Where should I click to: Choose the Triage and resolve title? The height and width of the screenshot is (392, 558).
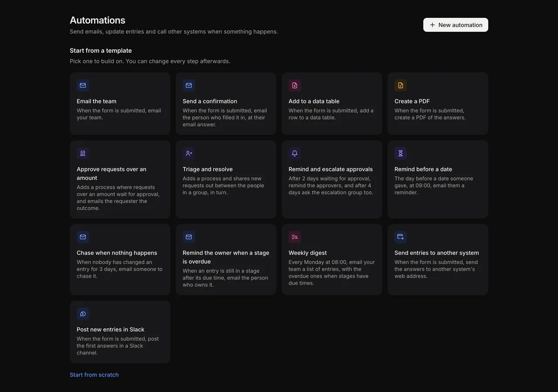pyautogui.click(x=208, y=169)
